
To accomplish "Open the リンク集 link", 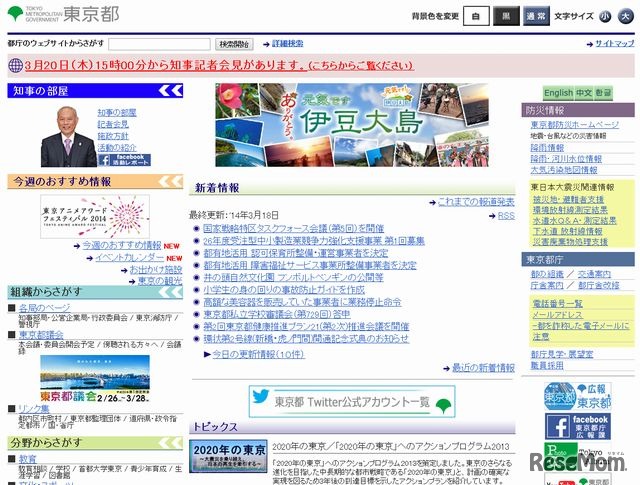I will click(x=34, y=409).
